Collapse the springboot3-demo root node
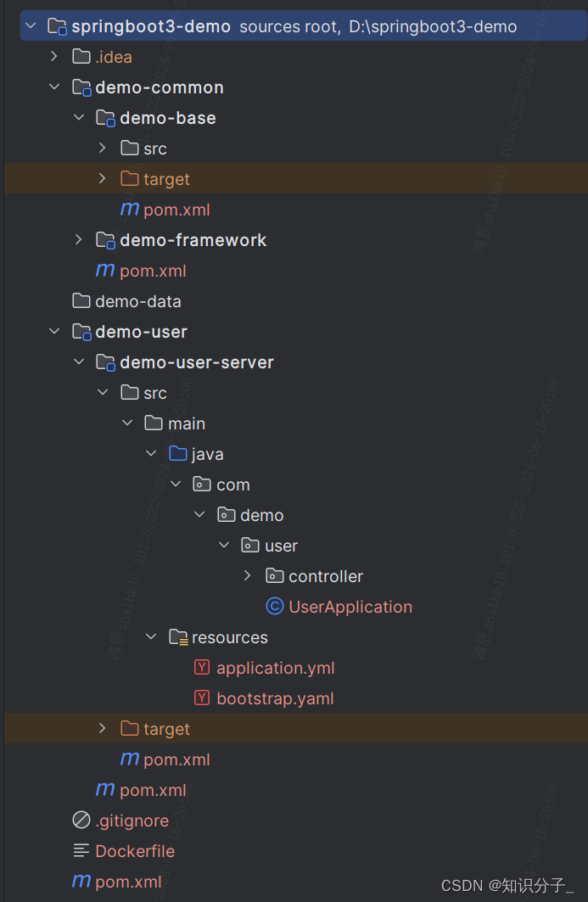 pyautogui.click(x=31, y=26)
